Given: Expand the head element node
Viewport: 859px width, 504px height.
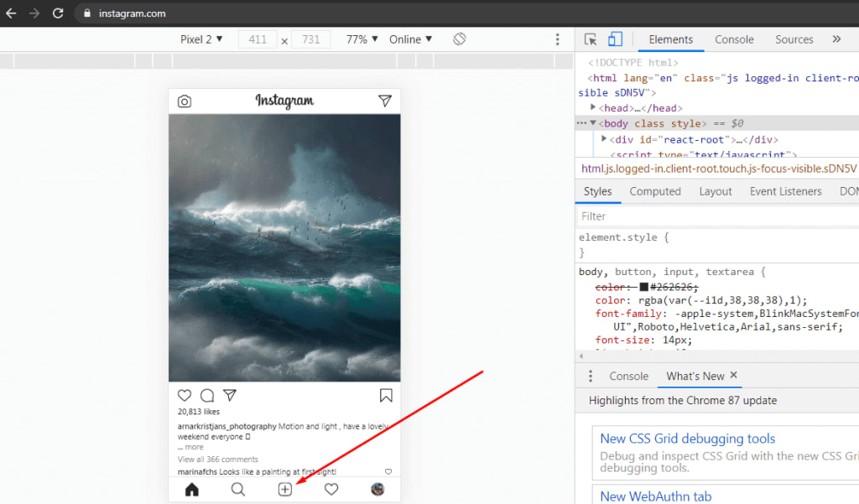Looking at the screenshot, I should pos(593,107).
